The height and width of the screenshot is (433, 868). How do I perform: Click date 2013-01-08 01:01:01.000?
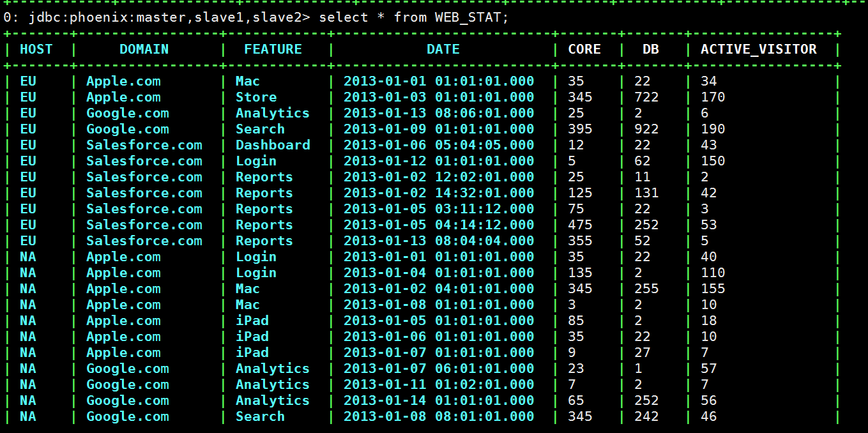point(439,305)
